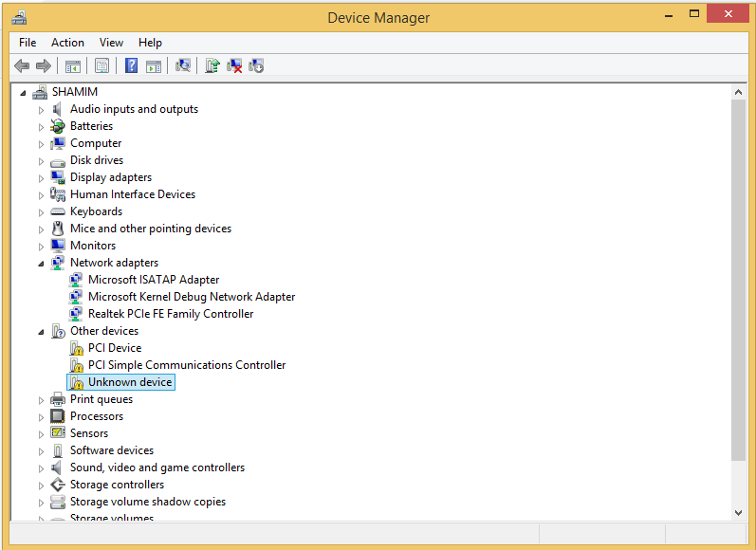
Task: Select Microsoft Kernel Debug Network Adapter
Action: 192,297
